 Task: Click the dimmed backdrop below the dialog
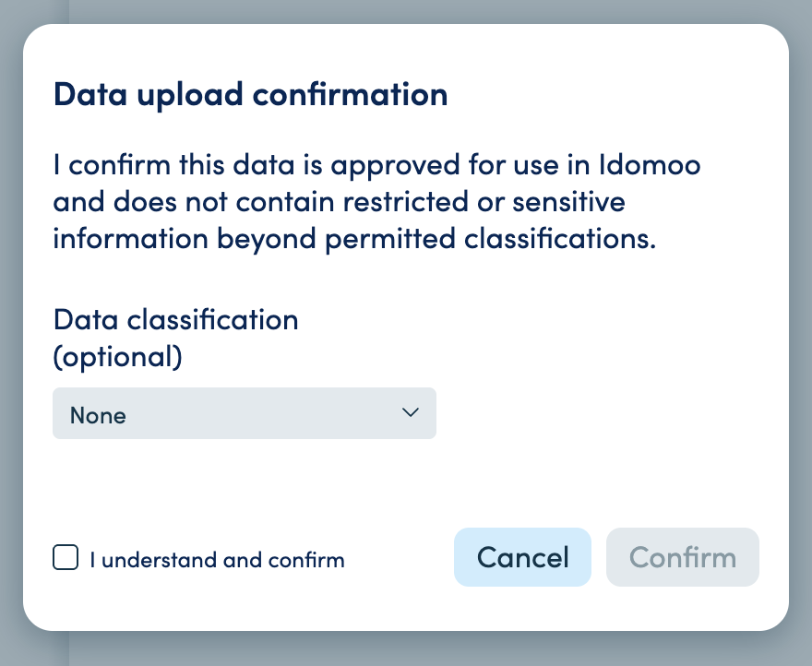coord(406,649)
